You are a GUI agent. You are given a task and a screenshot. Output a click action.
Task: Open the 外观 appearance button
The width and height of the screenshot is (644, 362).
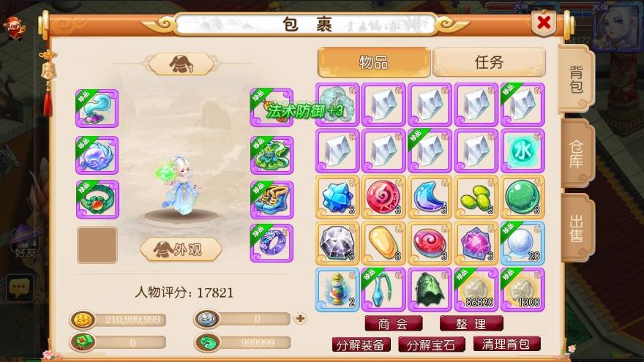181,249
